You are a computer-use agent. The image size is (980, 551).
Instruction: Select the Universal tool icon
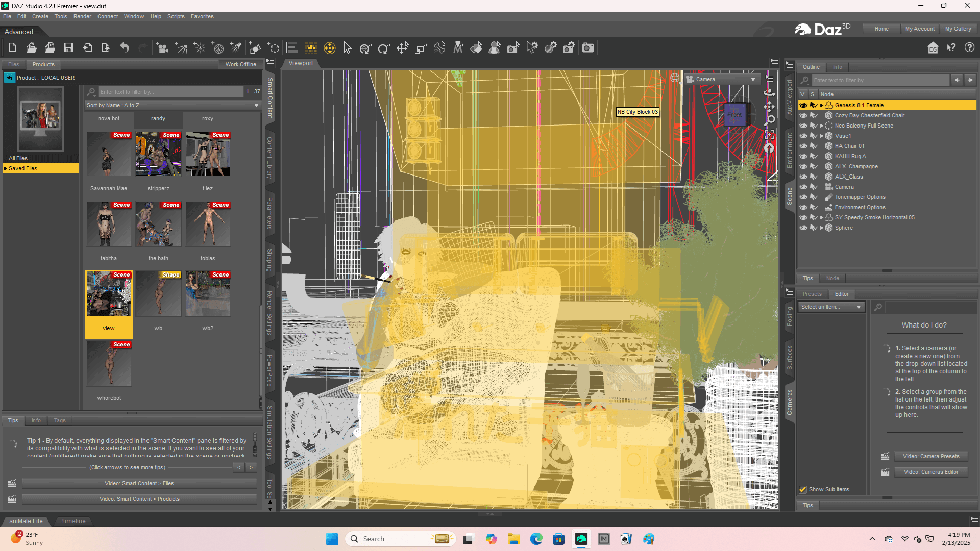coord(330,48)
